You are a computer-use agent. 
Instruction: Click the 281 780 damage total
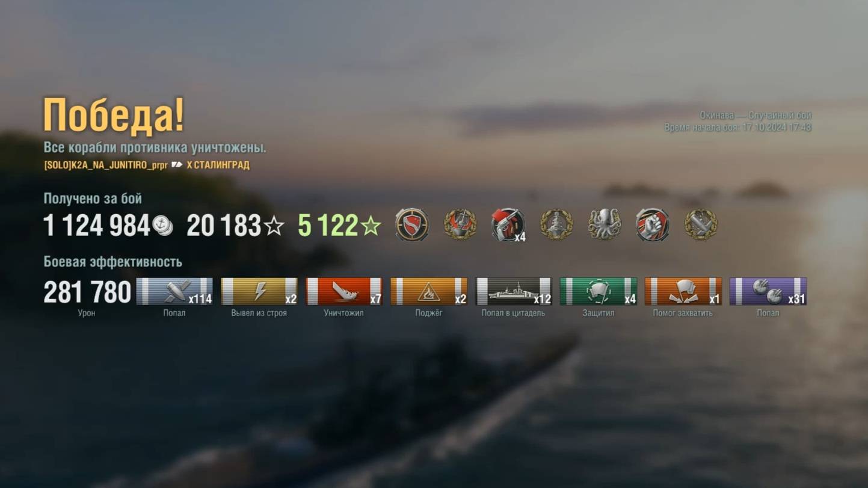(87, 292)
